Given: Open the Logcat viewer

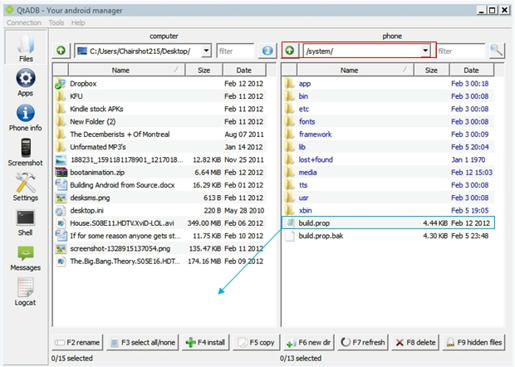Looking at the screenshot, I should tap(26, 292).
